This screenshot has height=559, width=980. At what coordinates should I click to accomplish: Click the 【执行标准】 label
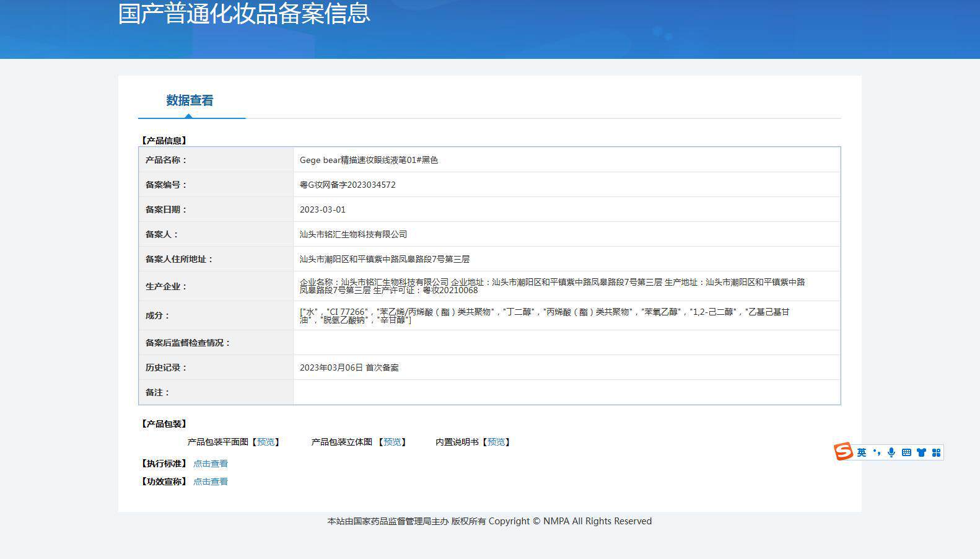pyautogui.click(x=164, y=464)
